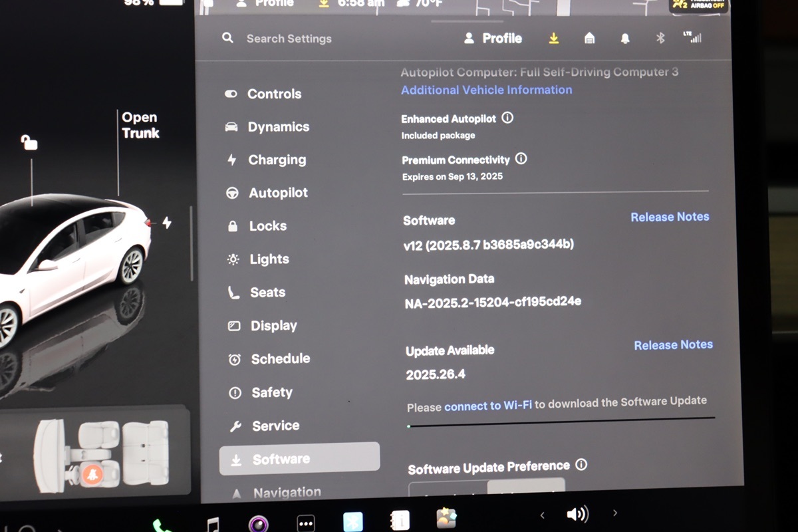Screen dimensions: 798x532
Task: Select the Service wrench icon
Action: [235, 426]
